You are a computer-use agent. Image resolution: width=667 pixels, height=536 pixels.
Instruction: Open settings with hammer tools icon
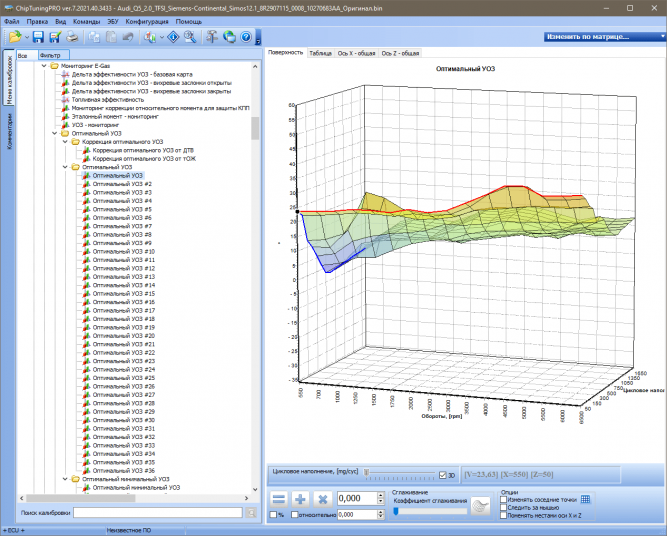tap(212, 37)
